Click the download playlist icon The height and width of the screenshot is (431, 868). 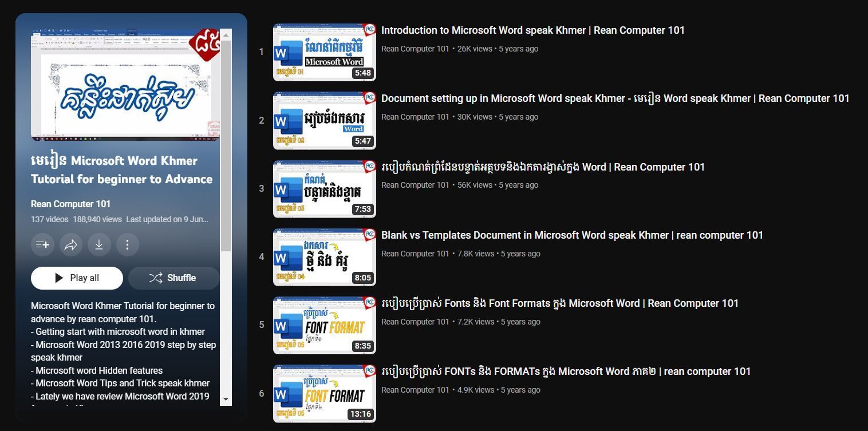(x=99, y=245)
